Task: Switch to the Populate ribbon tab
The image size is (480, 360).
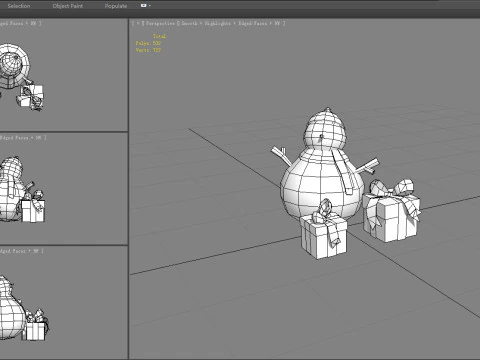Action: (x=116, y=6)
